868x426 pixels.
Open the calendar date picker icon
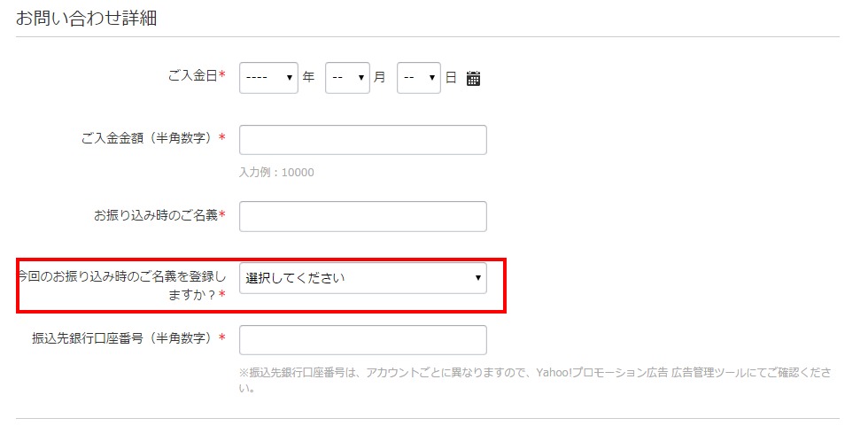[473, 79]
